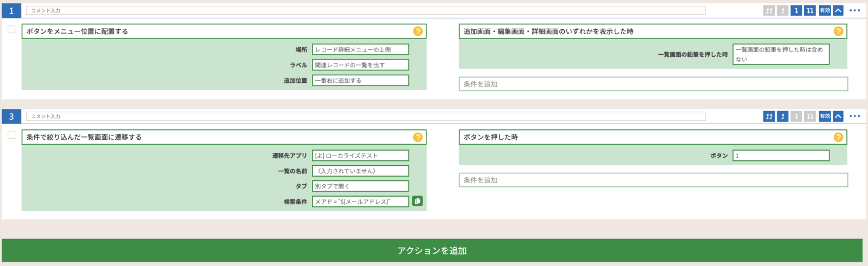Viewport: 868px width, 266px height.
Task: Toggle 有効 status on action 1
Action: click(825, 10)
